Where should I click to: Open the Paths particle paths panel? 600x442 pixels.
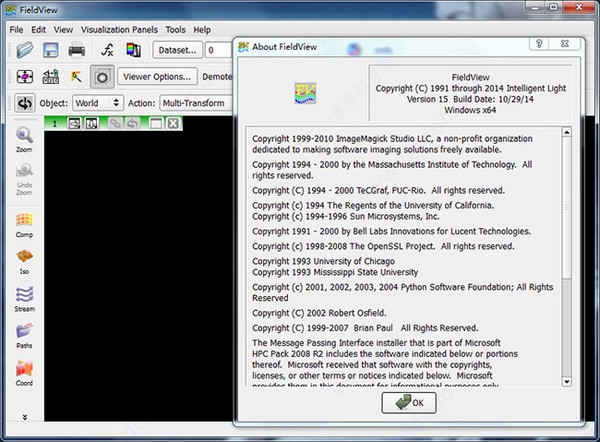coord(24,335)
